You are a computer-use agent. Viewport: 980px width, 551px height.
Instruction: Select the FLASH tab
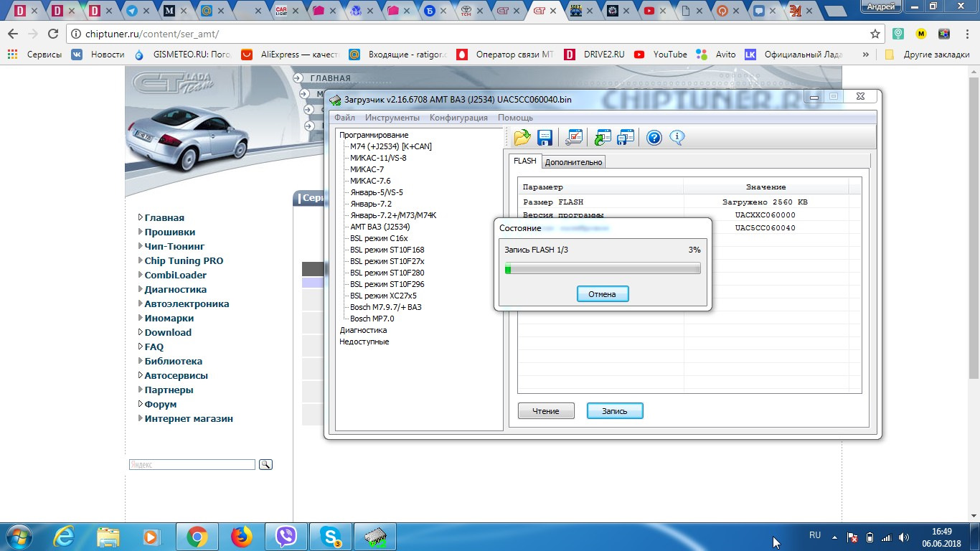click(x=525, y=161)
